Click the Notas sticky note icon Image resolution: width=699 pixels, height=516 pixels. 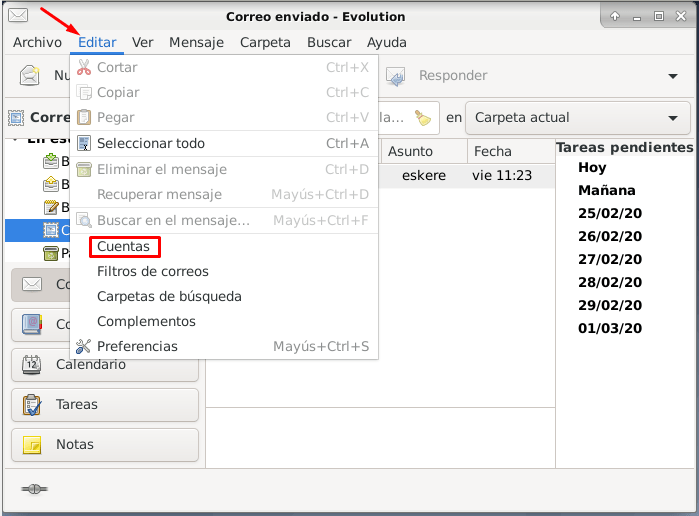(x=31, y=445)
